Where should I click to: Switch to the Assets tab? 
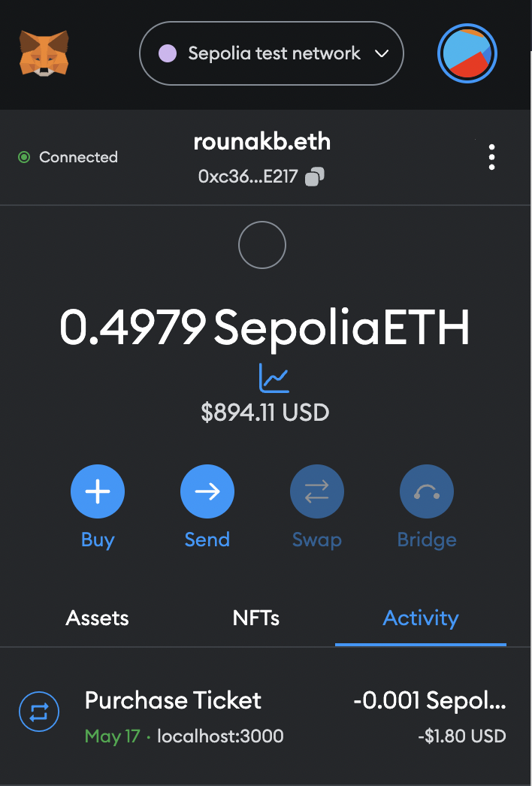click(x=97, y=618)
